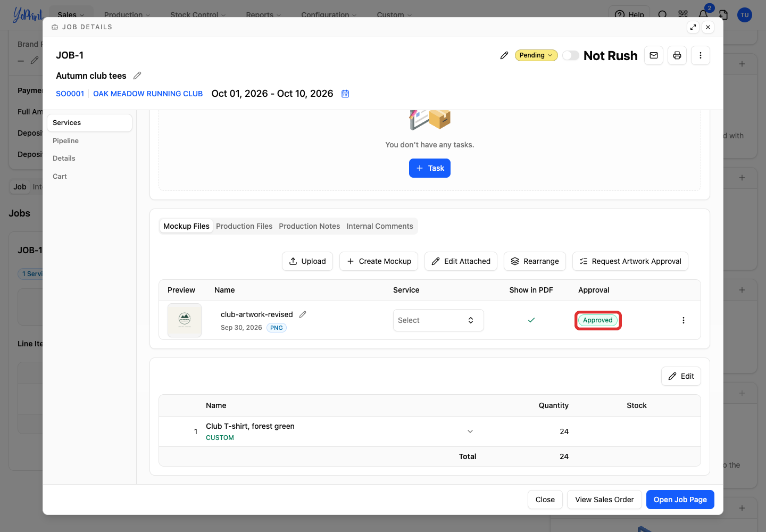Switch to the Production Files tab

click(x=244, y=226)
